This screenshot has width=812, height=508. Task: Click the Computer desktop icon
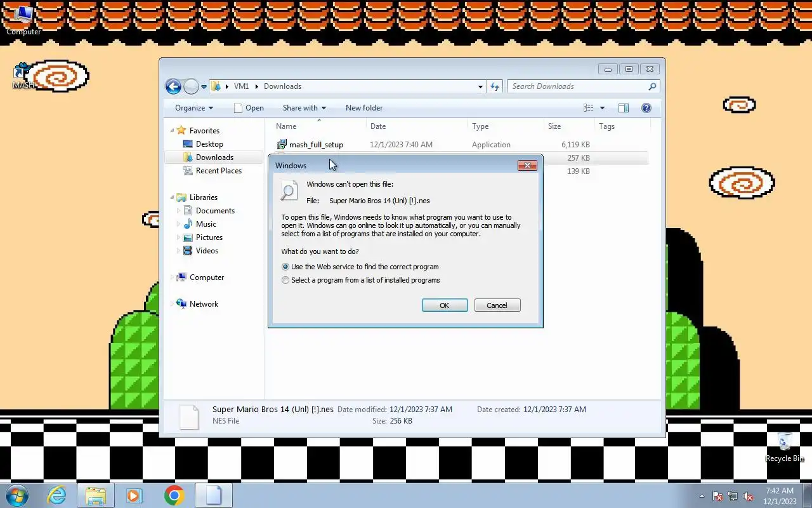23,19
